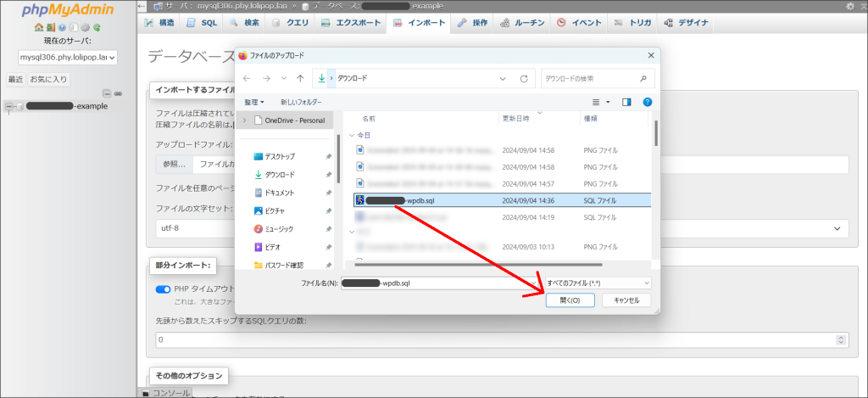The height and width of the screenshot is (398, 868).
Task: Open the utf-8 character set dropdown
Action: pyautogui.click(x=502, y=228)
